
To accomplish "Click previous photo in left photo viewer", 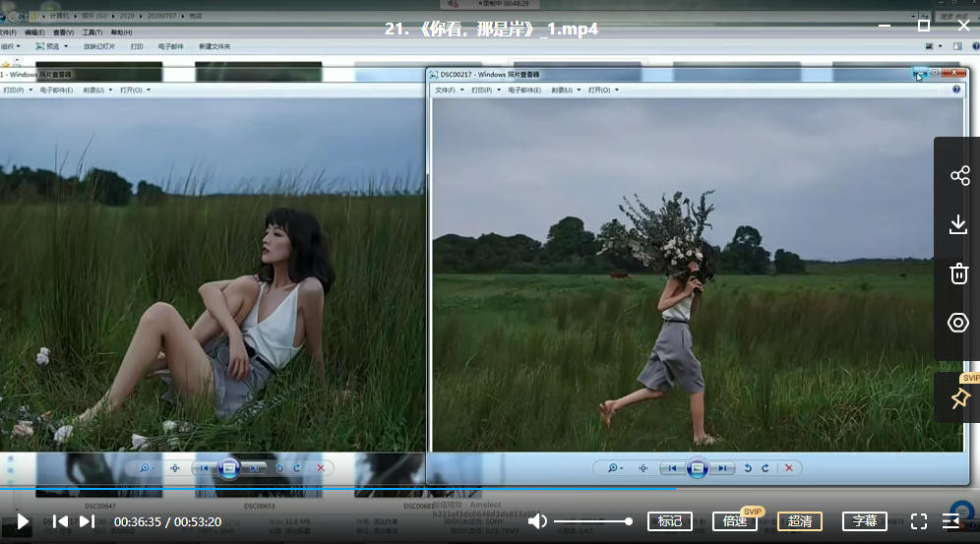I will [x=204, y=468].
